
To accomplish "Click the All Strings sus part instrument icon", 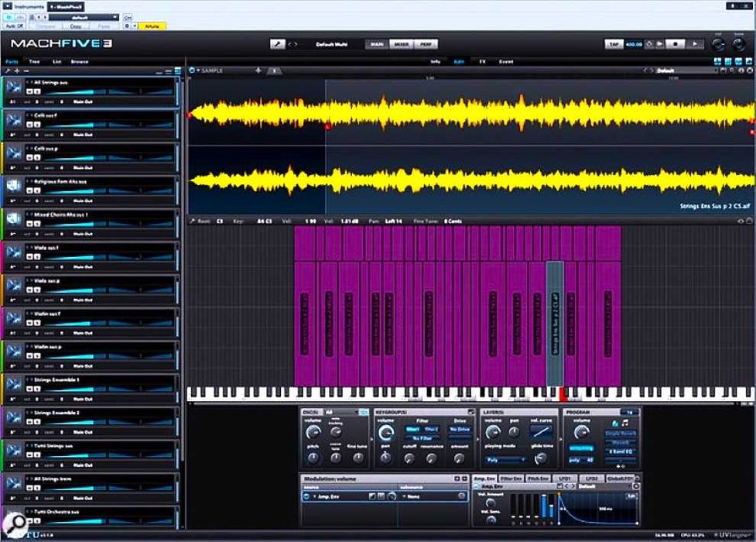I will click(14, 87).
